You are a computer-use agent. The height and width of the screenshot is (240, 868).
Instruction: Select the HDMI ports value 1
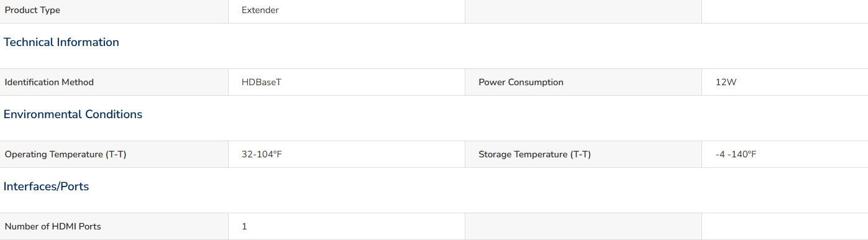244,226
